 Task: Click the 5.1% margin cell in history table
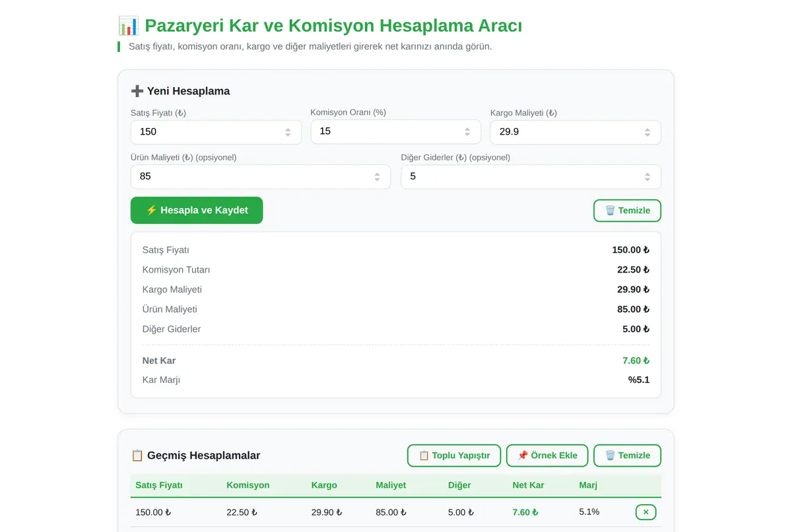(589, 512)
